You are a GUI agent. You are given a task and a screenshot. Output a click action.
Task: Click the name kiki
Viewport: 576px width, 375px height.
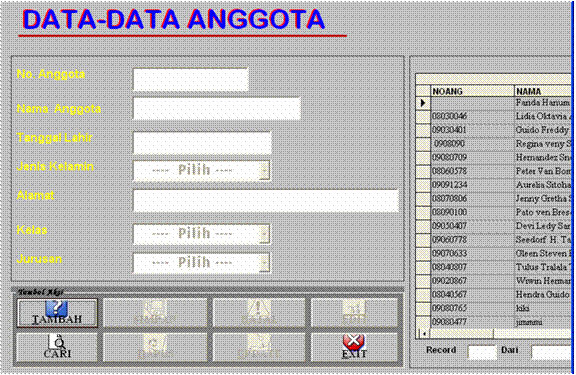(x=522, y=308)
